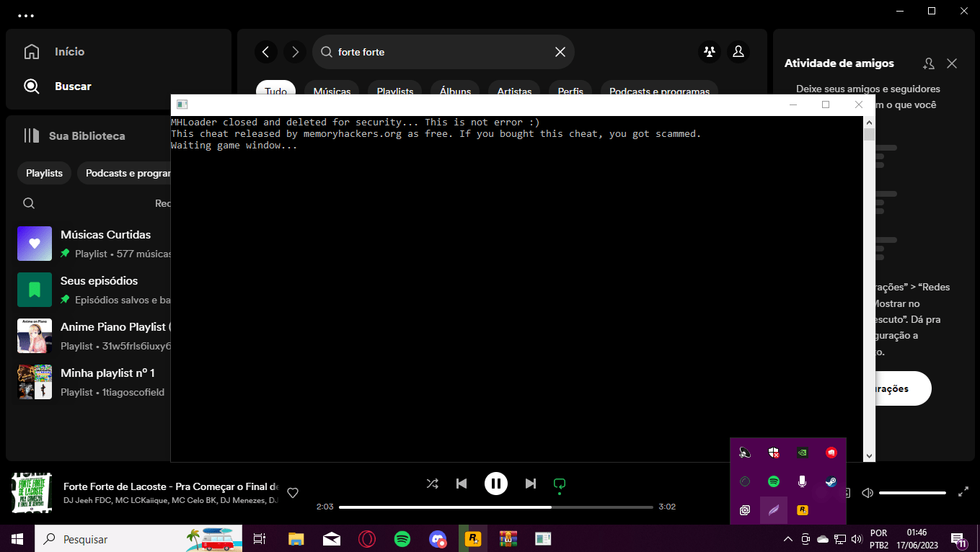Adjust the Spotify volume slider
Image resolution: width=980 pixels, height=552 pixels.
point(912,493)
